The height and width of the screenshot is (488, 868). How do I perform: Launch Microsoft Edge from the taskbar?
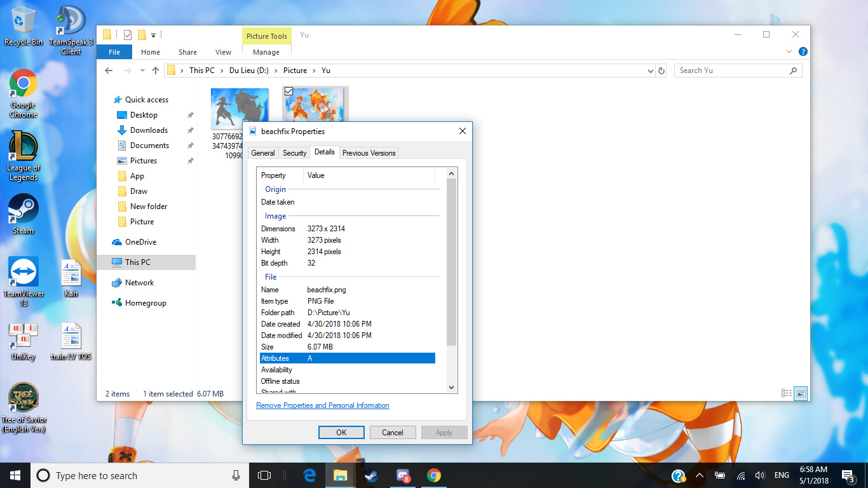[x=309, y=475]
